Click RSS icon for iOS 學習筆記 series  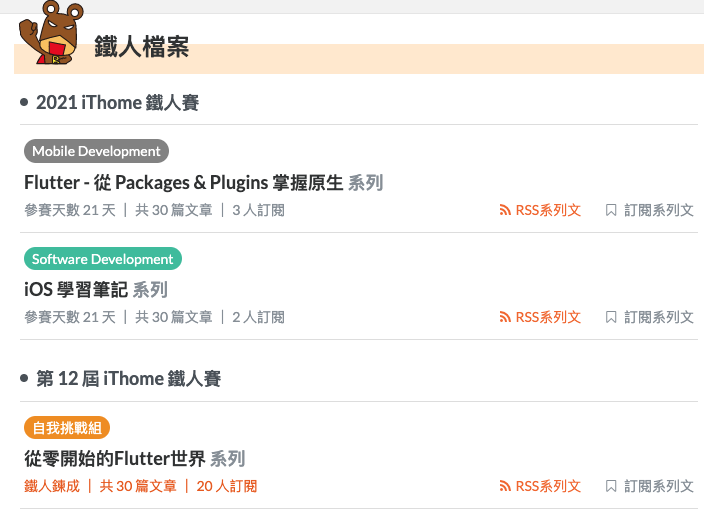point(505,317)
